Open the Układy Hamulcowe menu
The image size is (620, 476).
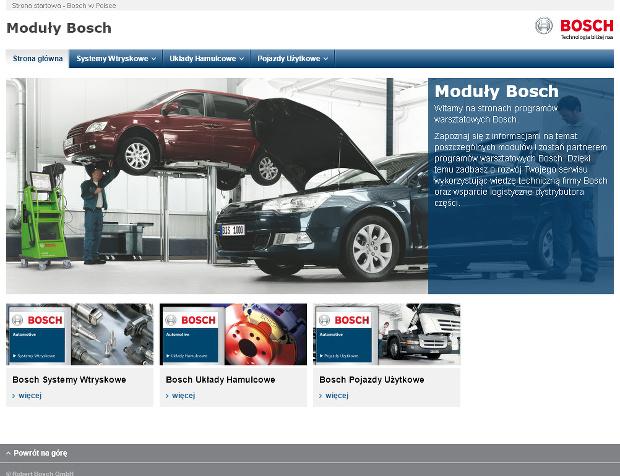pos(206,59)
